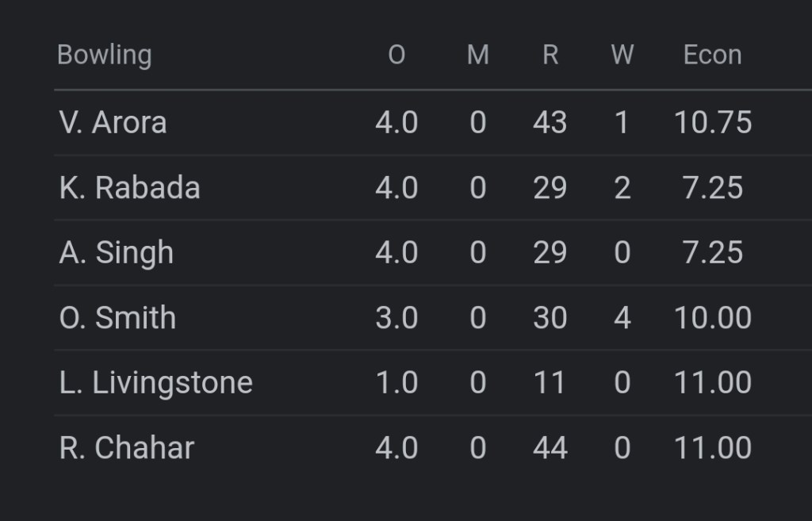The height and width of the screenshot is (521, 812).
Task: Open K. Rabada's player profile
Action: tap(129, 188)
